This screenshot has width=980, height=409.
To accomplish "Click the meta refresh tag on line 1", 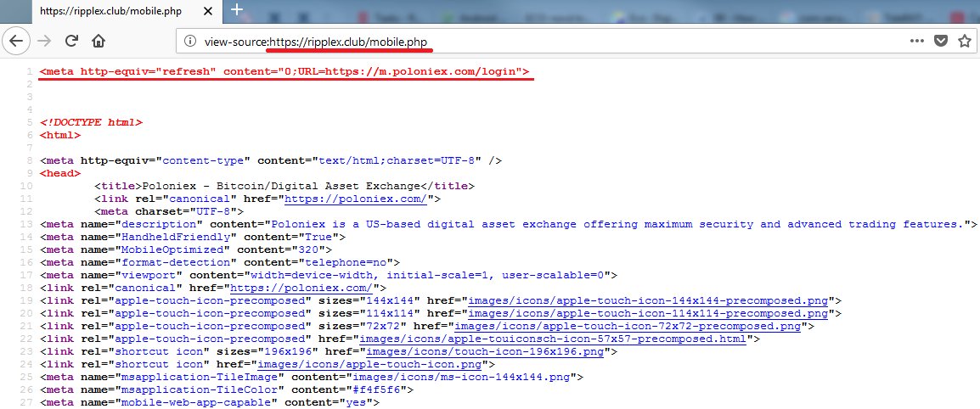I will [284, 71].
